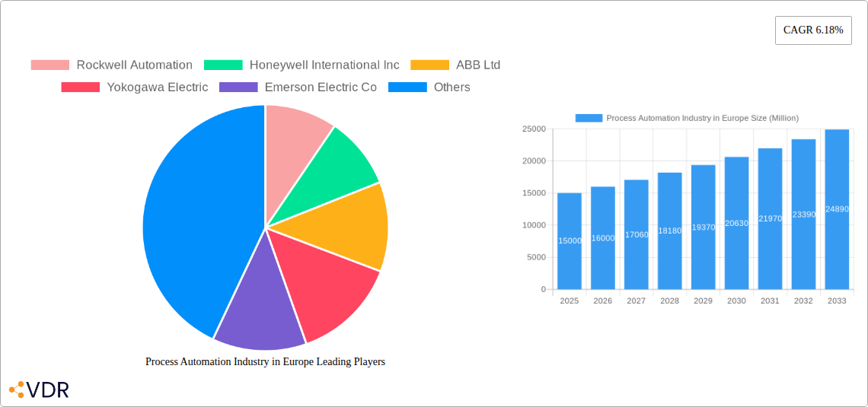Click the Honeywell International Inc legend swatch

[223, 65]
